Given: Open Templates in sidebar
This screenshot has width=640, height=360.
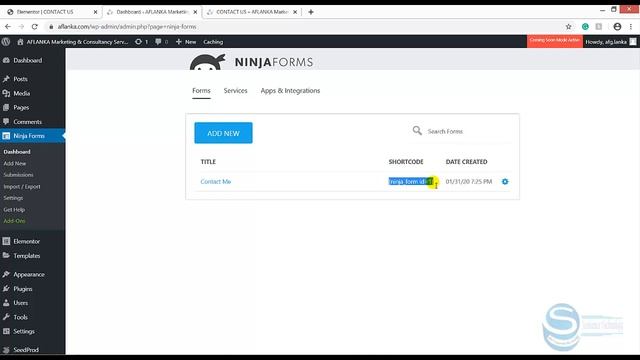Looking at the screenshot, I should (27, 256).
